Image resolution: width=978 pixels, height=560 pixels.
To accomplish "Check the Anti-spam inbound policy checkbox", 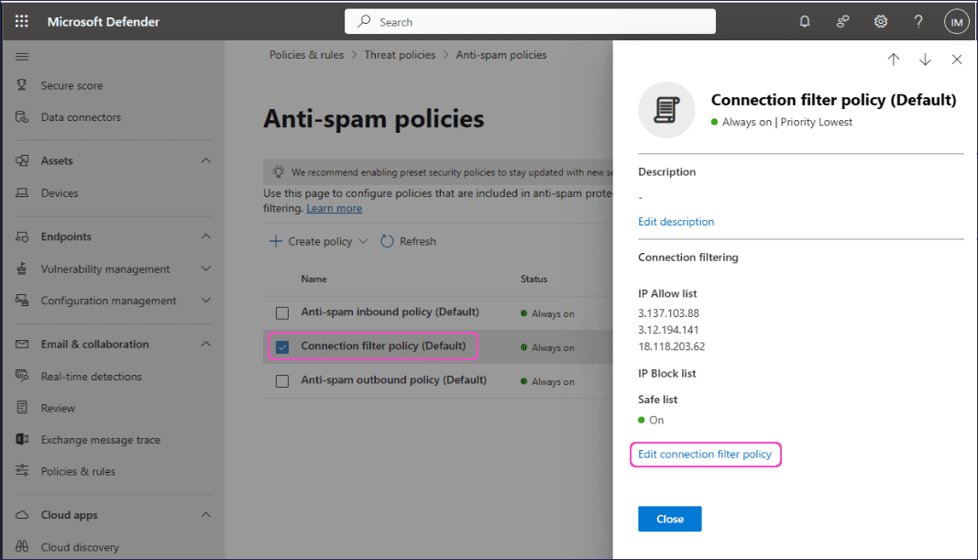I will [x=282, y=313].
